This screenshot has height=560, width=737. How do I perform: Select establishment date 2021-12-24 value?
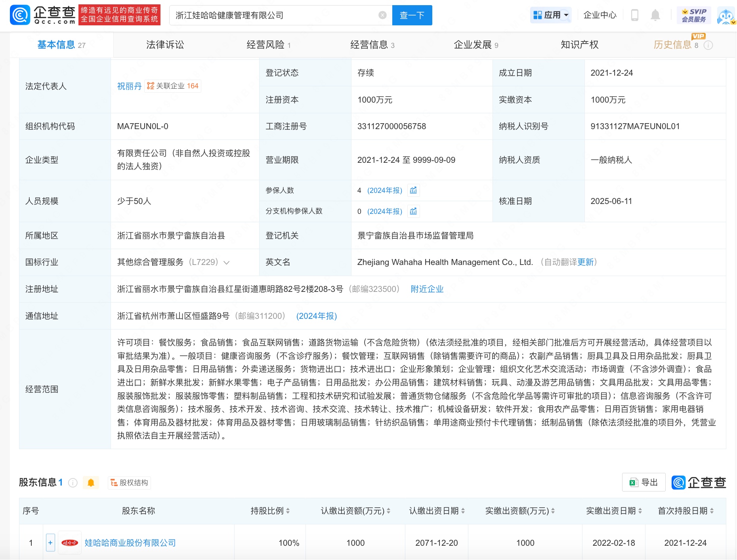point(612,73)
